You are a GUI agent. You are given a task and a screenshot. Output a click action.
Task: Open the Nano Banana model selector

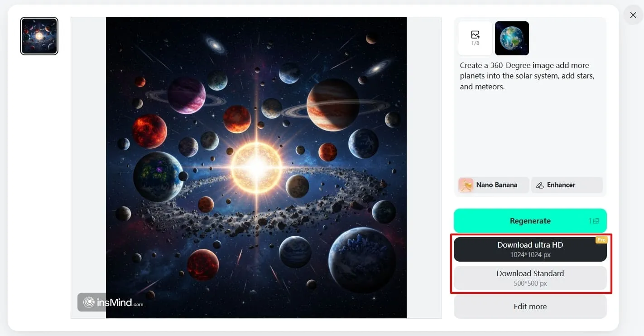pos(493,185)
